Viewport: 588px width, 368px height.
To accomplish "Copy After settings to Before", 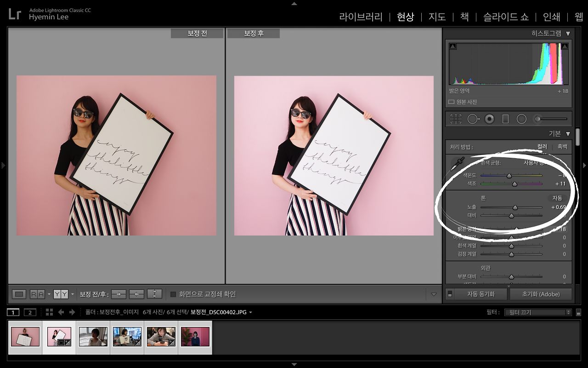I will tap(136, 294).
